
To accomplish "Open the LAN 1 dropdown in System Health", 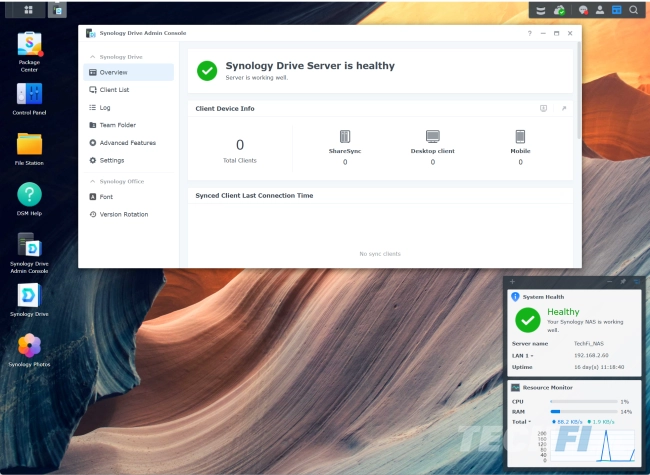I will [x=523, y=356].
